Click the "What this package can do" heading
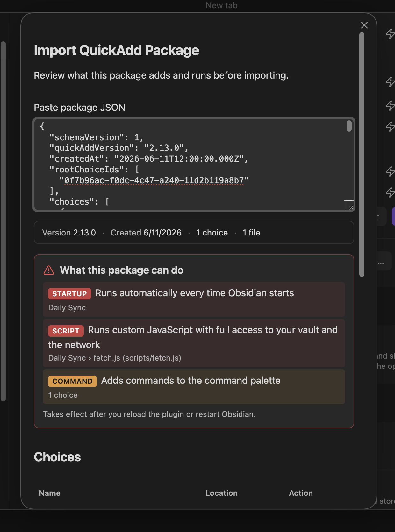Screen dimensions: 395x532 122,270
